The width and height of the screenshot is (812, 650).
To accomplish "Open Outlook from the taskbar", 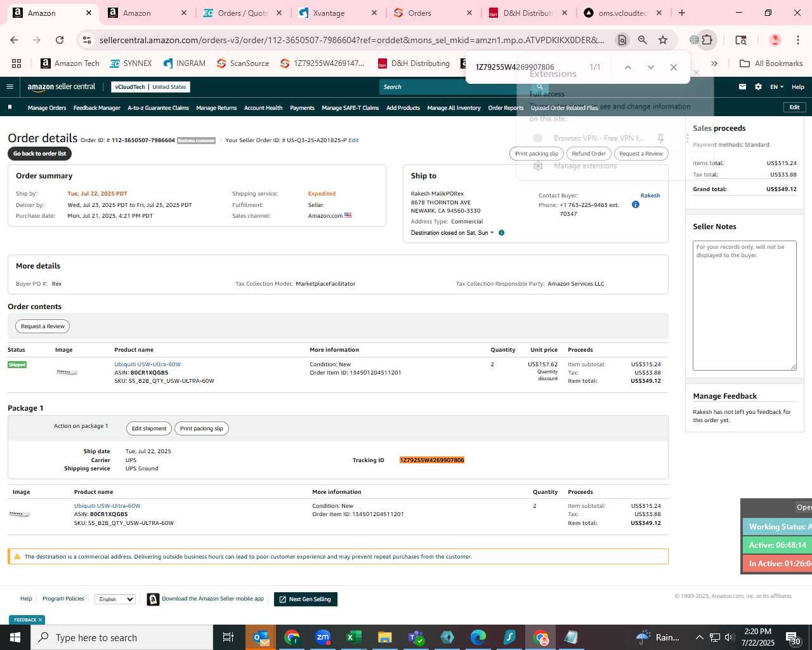I will tap(261, 637).
